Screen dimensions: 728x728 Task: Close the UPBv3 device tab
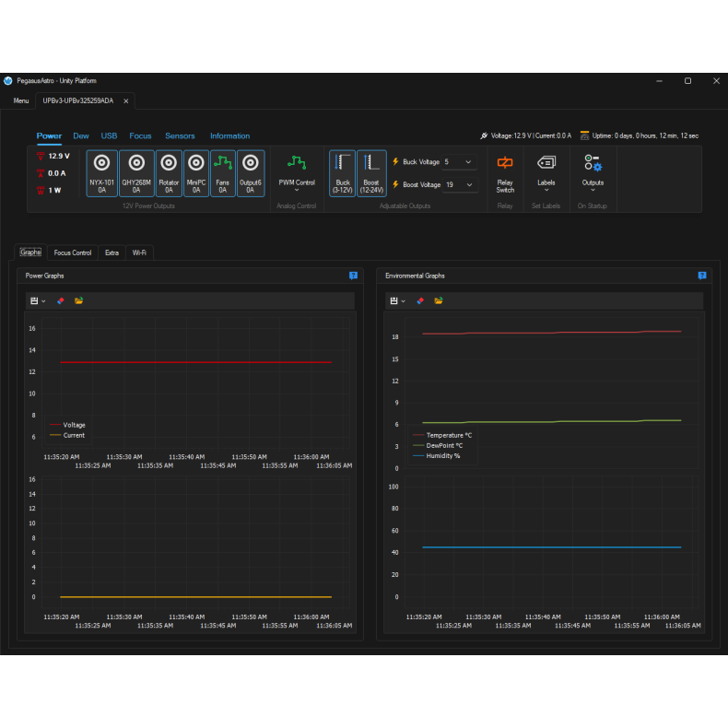coord(126,100)
